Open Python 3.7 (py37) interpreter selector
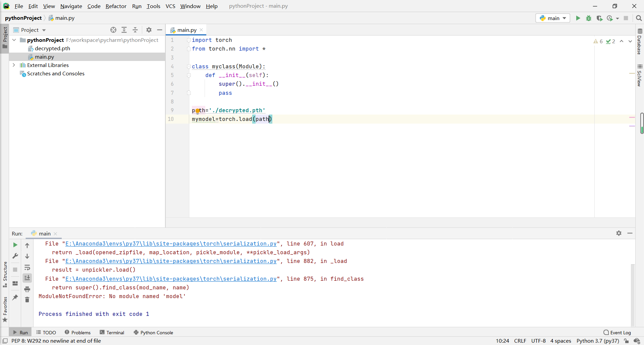This screenshot has width=644, height=345. pyautogui.click(x=598, y=341)
